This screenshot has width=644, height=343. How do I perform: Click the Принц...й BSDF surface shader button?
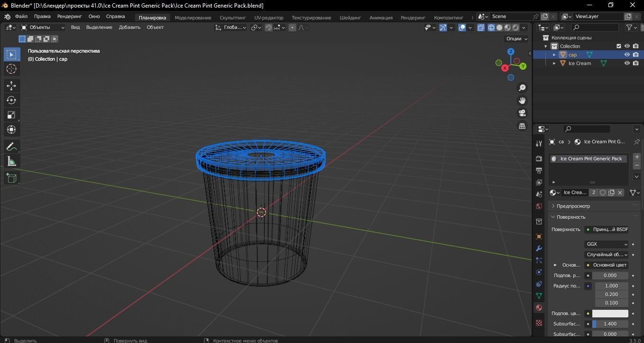tap(607, 230)
